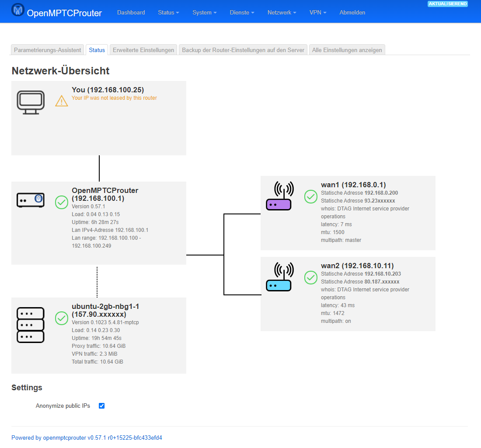Click green check icon beside ubuntu-2gb-nbg1-1
Viewport: 481px width, 448px height.
coord(61,318)
